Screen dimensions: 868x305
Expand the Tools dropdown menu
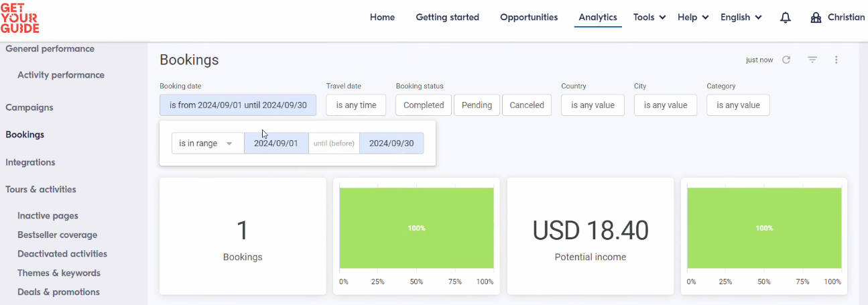tap(649, 17)
